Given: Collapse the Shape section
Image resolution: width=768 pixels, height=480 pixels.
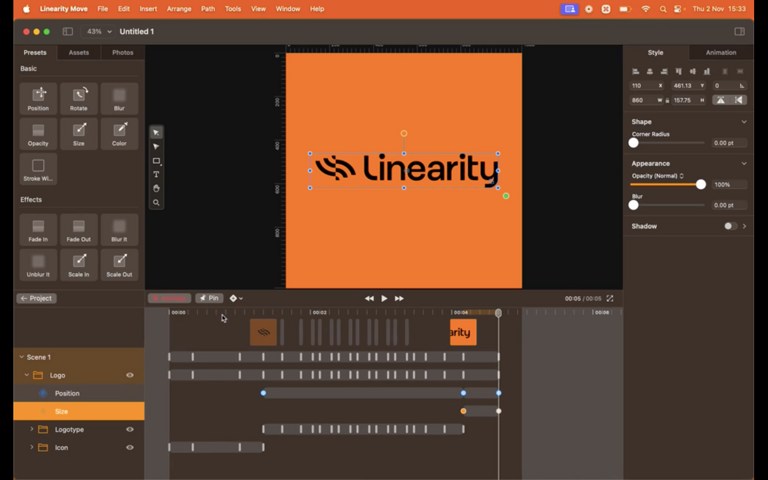Looking at the screenshot, I should point(744,122).
